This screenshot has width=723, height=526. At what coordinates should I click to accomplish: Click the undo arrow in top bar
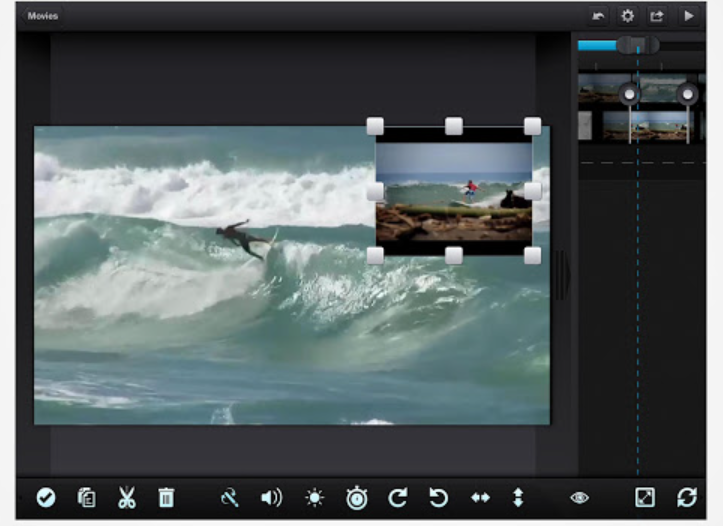[x=598, y=16]
